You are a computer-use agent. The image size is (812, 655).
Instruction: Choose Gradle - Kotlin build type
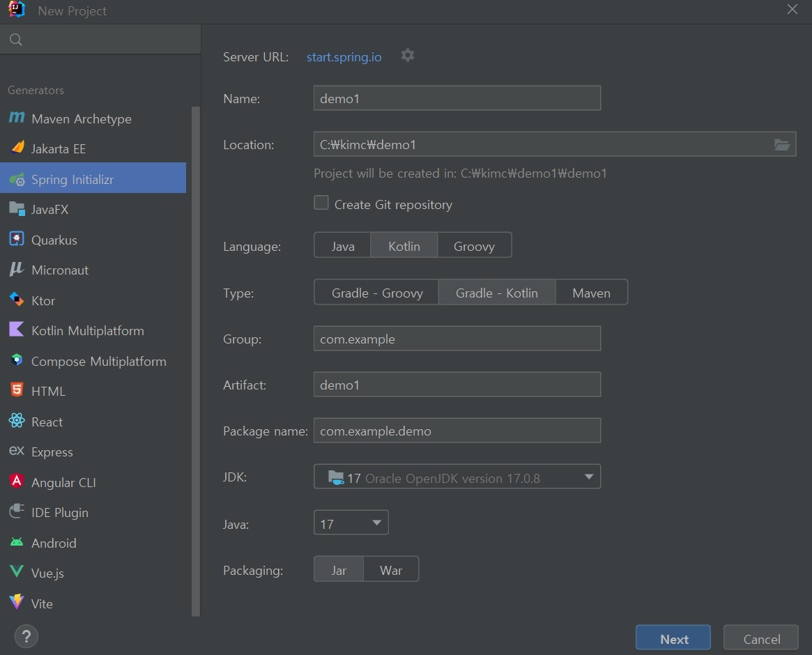(497, 293)
